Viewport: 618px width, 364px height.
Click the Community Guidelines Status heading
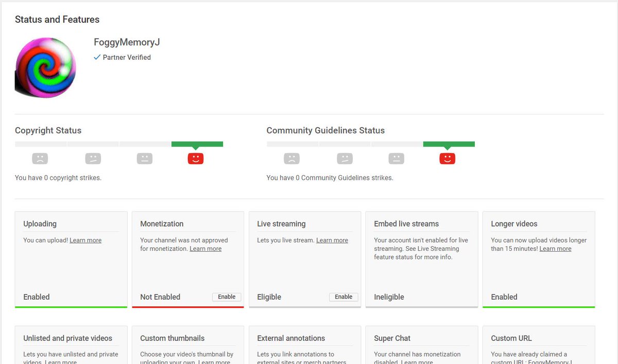(325, 130)
